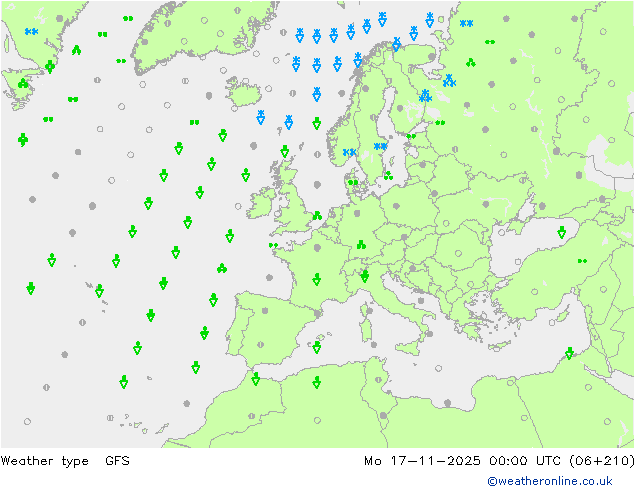This screenshot has height=490, width=634.
Task: Click the drizzle symbol over Estonia
Action: (x=412, y=136)
